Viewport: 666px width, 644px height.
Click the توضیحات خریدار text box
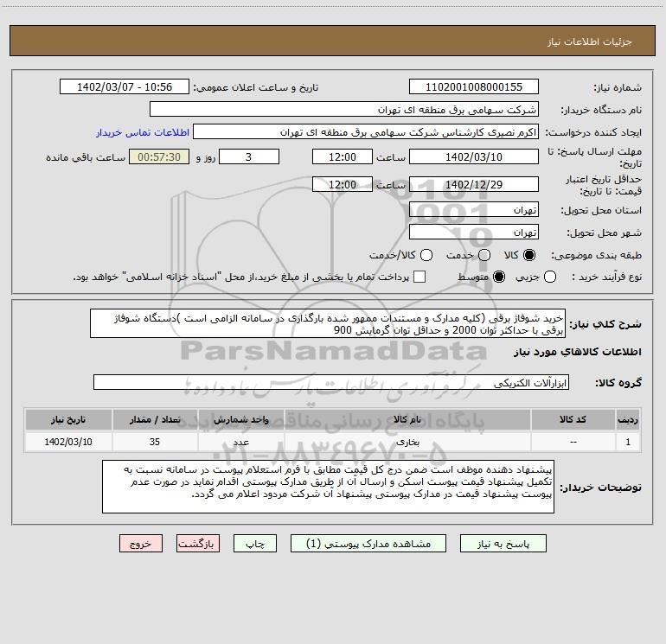[x=328, y=487]
